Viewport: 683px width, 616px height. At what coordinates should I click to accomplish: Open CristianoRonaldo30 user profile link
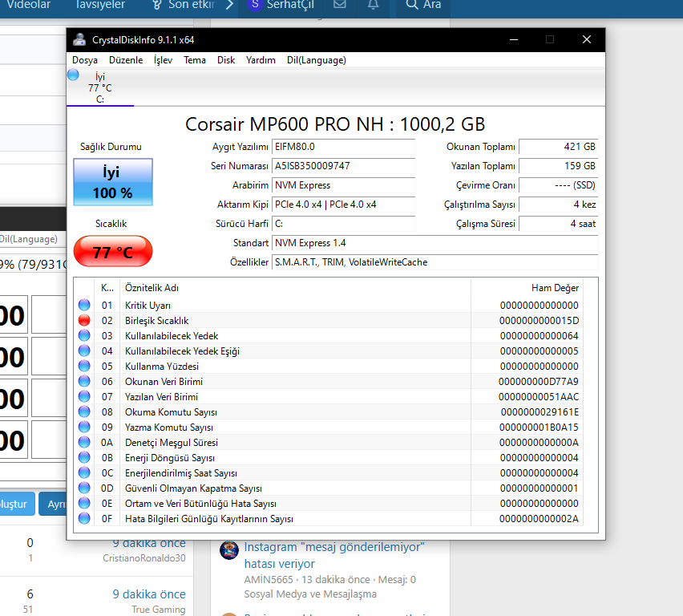tap(144, 558)
